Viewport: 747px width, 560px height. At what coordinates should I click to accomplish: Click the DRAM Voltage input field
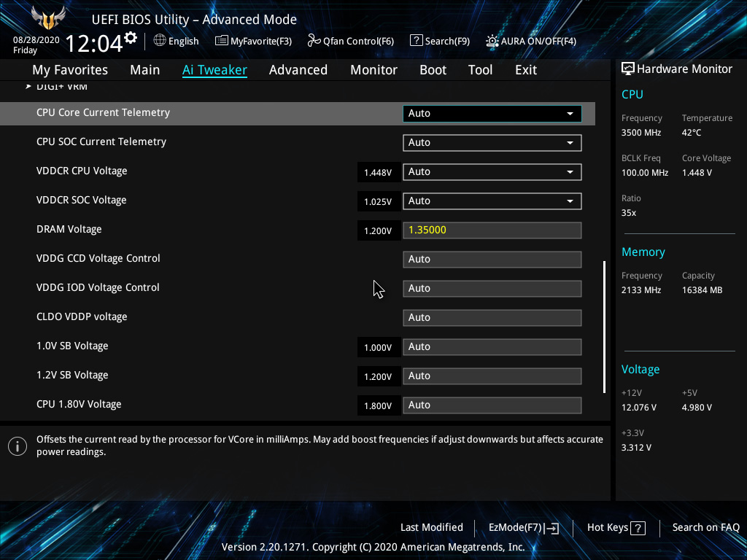492,230
